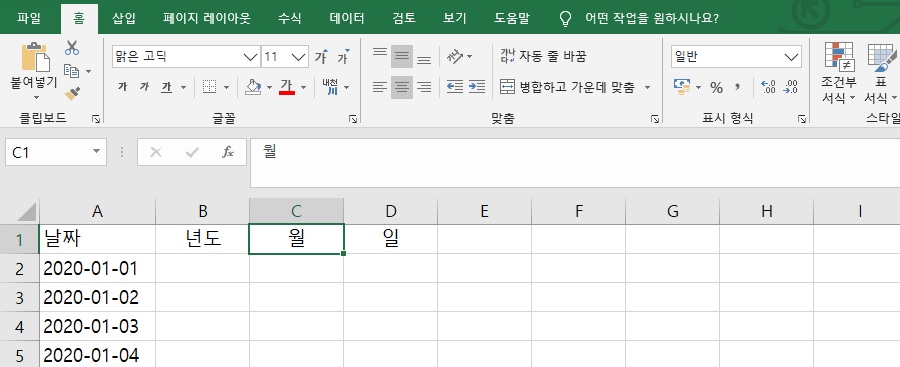Open the font size 11 dropdown

299,57
